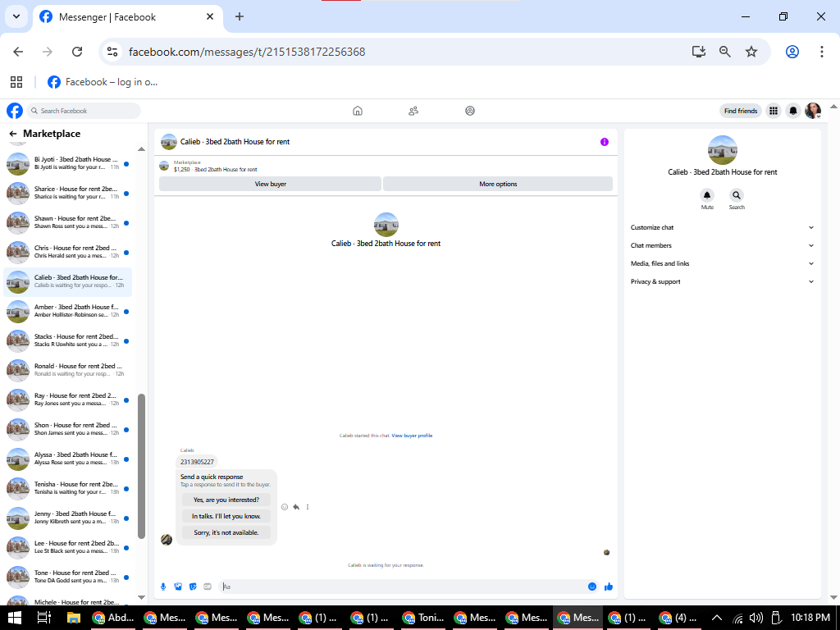The height and width of the screenshot is (630, 840).
Task: Open Ronald House for rent chat
Action: click(x=68, y=370)
